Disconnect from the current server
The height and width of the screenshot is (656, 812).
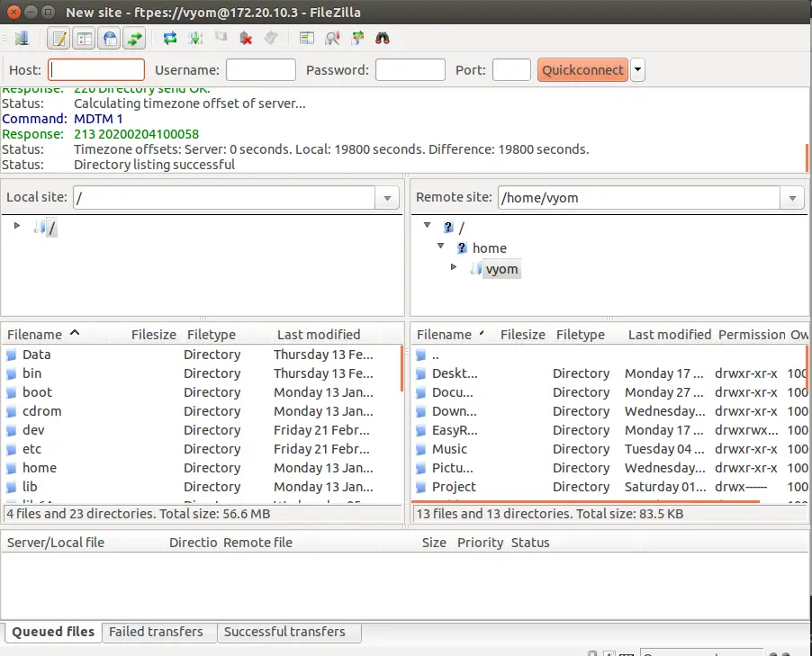(x=246, y=39)
